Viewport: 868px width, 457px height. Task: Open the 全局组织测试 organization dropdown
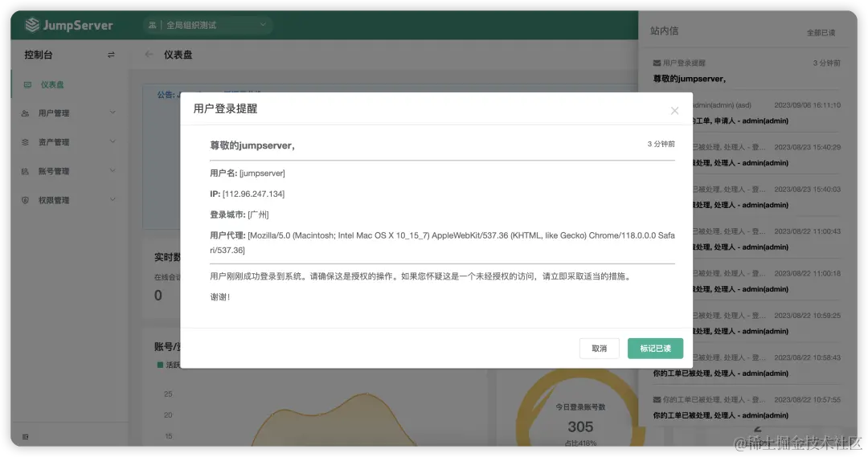tap(208, 25)
